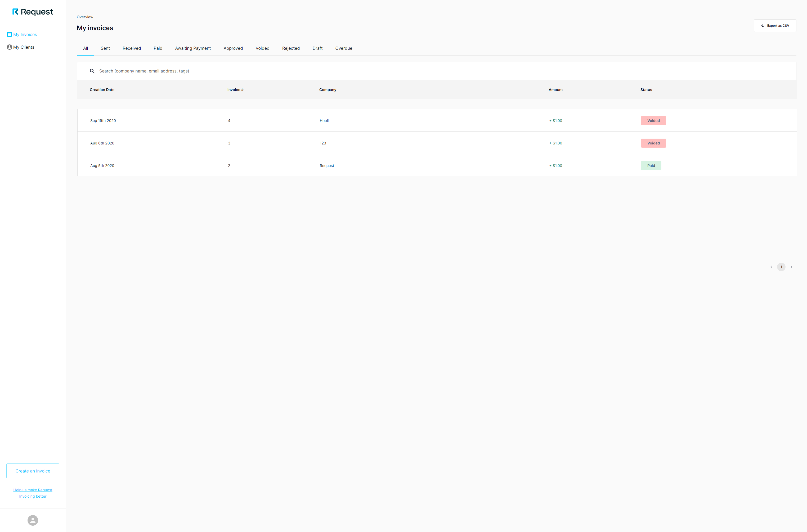
Task: Open the Aug 6th 2020 invoice row
Action: click(437, 143)
